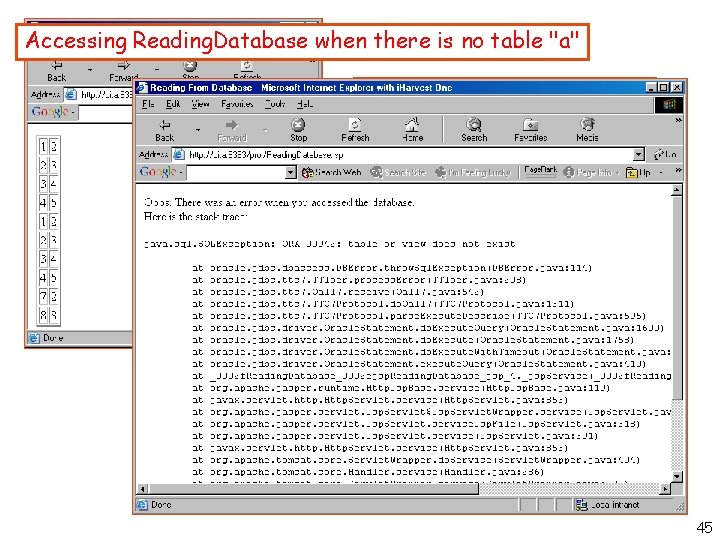This screenshot has width=720, height=540.
Task: Click Stop icon in background browser window
Action: (x=190, y=66)
